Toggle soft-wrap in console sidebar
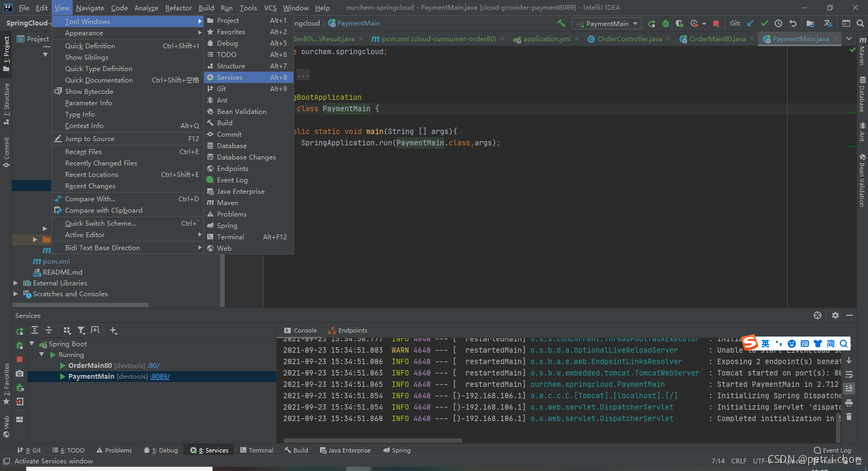The width and height of the screenshot is (868, 471). tap(849, 374)
